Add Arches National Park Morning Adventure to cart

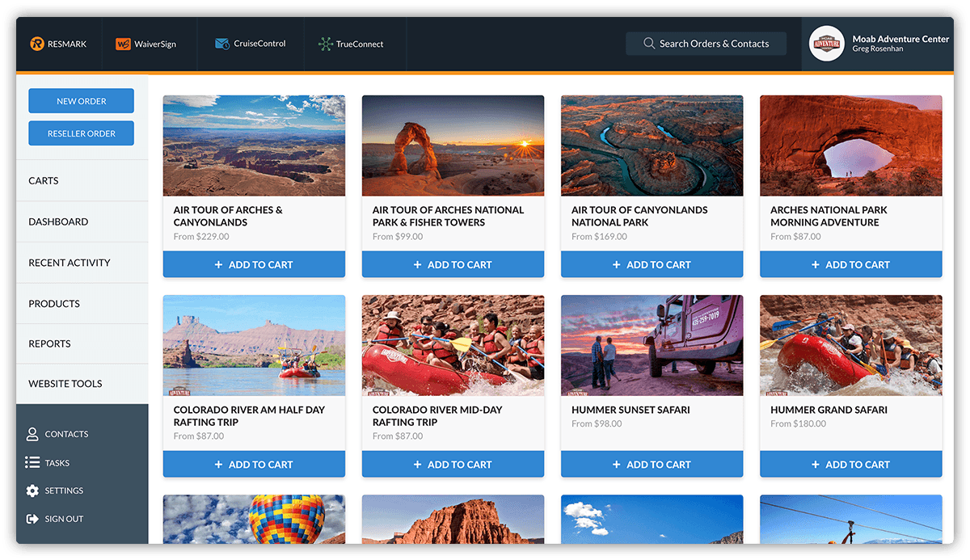click(851, 264)
